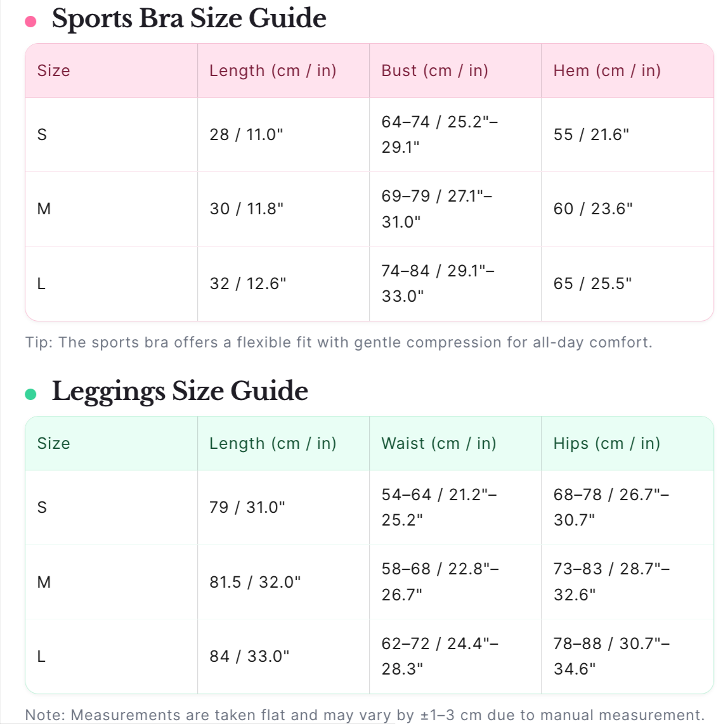Click the green bullet beside Leggings heading
This screenshot has height=724, width=728.
pyautogui.click(x=30, y=394)
